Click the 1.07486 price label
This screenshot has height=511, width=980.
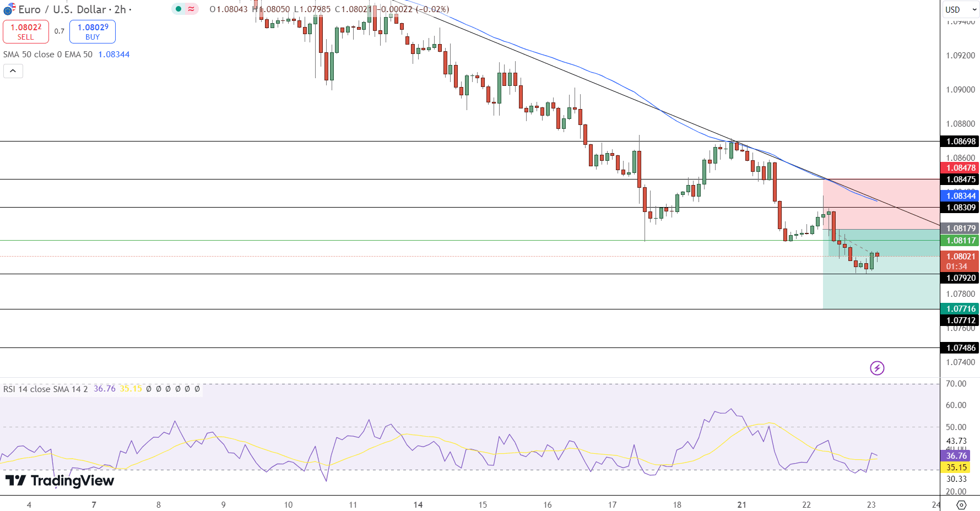[x=960, y=348]
